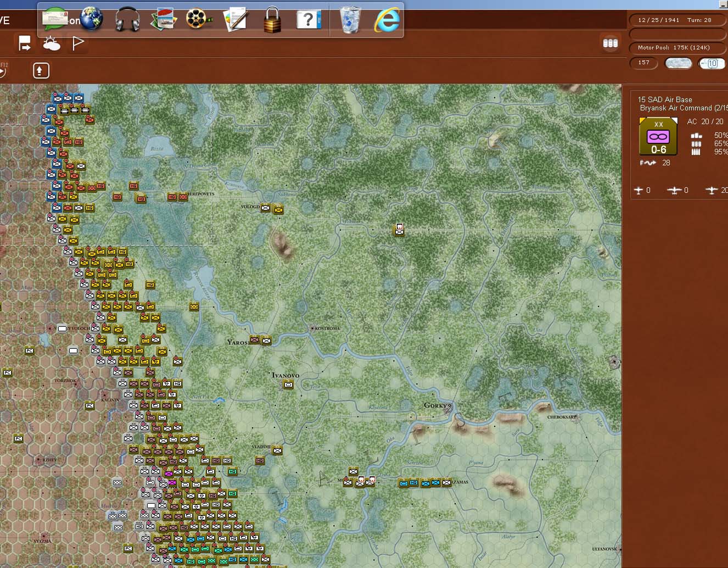Image resolution: width=728 pixels, height=568 pixels.
Task: Select the blue HQ counter west of Arzamas
Action: point(415,483)
